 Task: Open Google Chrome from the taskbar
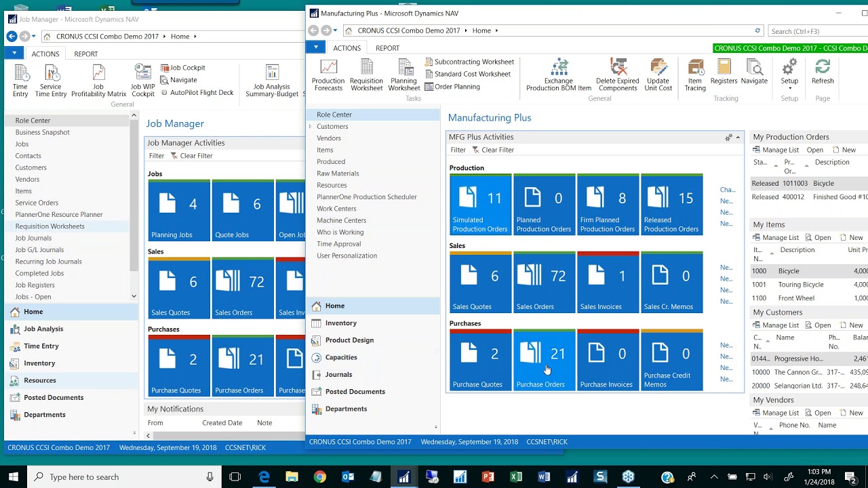pos(319,477)
